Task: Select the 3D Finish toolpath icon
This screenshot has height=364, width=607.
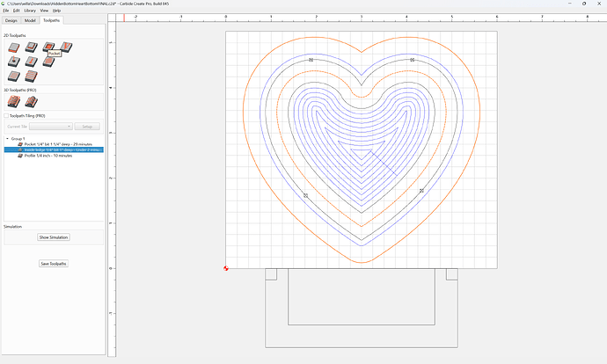Action: [32, 102]
